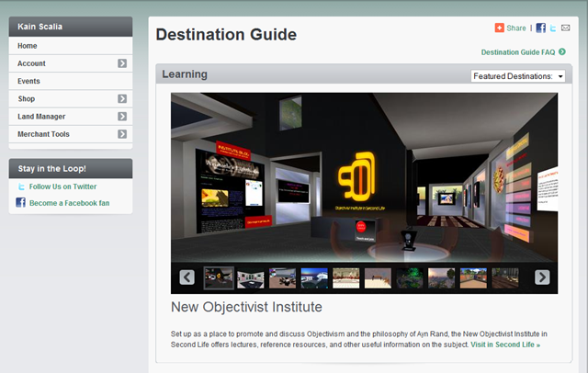The image size is (588, 373).
Task: Advance thumbnails with right arrow
Action: tap(542, 277)
